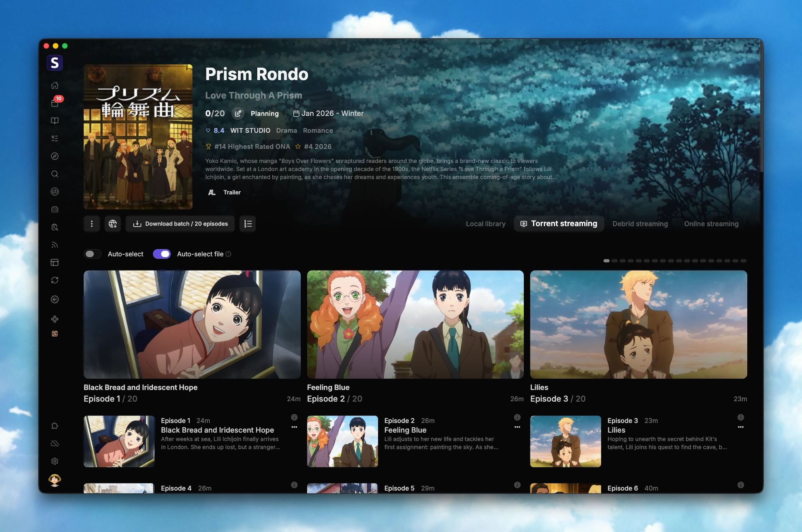Image resolution: width=802 pixels, height=532 pixels.
Task: Click the first episode carousel pagination dot
Action: [x=607, y=261]
